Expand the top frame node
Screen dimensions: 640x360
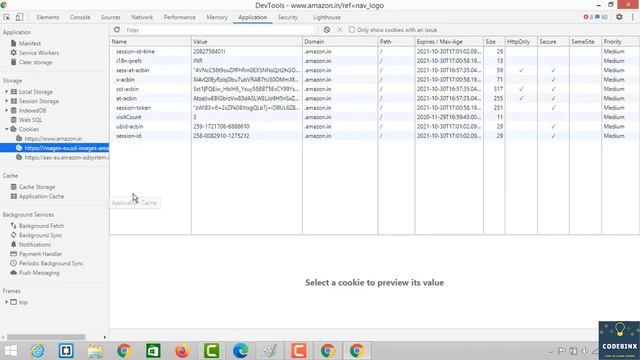[7, 302]
